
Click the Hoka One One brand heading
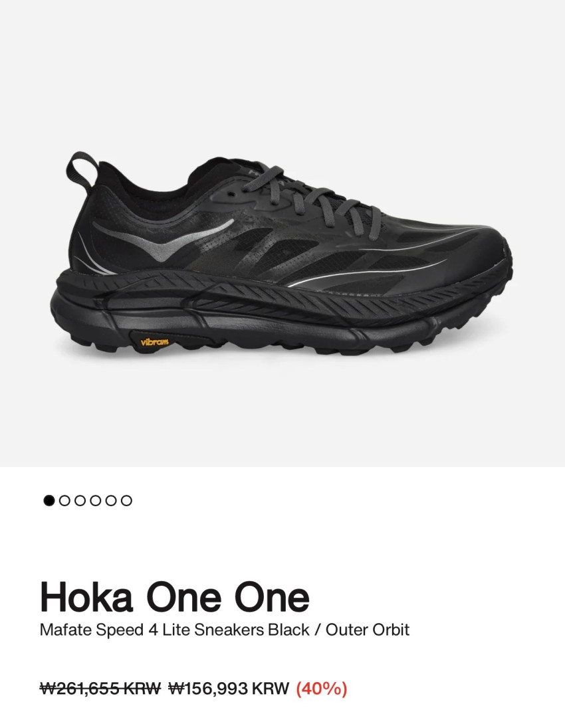click(x=175, y=597)
